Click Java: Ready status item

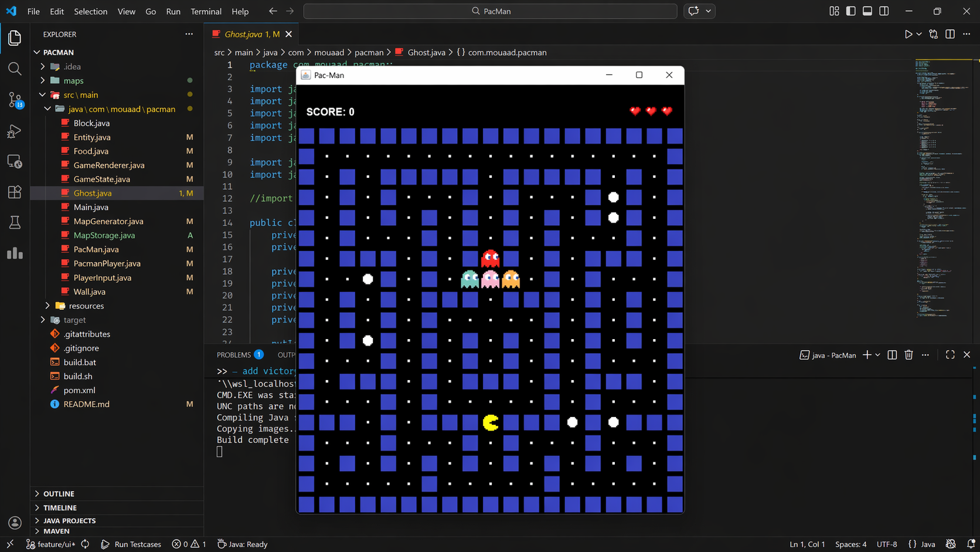[x=242, y=544]
